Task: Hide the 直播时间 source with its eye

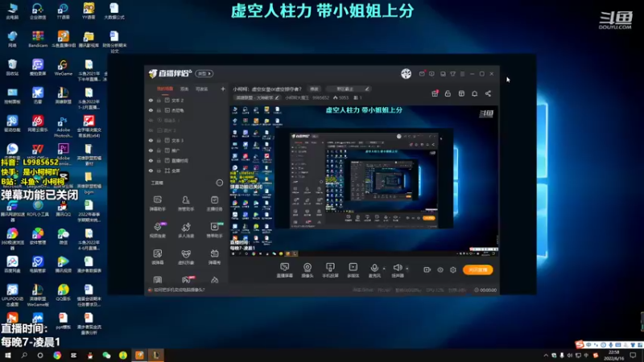Action: point(151,160)
